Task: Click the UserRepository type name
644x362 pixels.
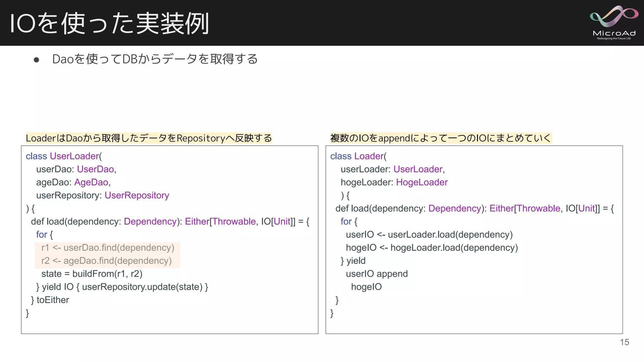Action: coord(137,195)
